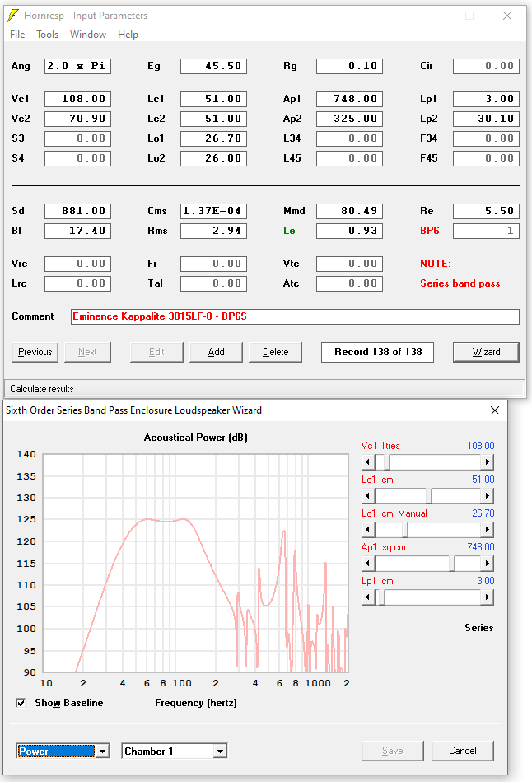Open the Window menu
The image size is (532, 782).
pos(88,35)
